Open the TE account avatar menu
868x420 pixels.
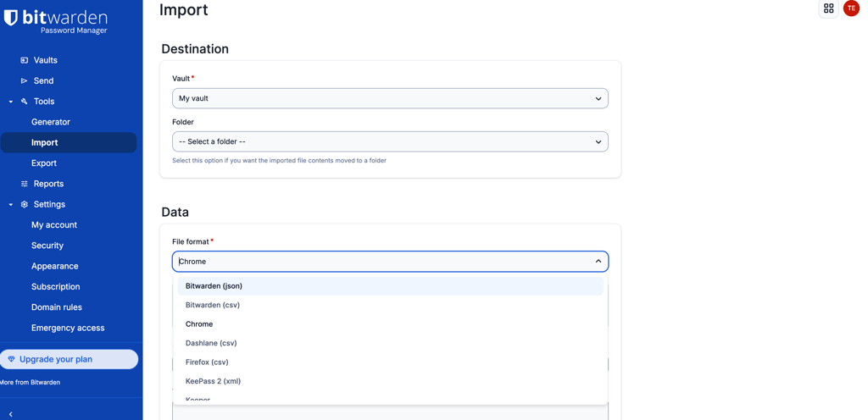point(851,8)
